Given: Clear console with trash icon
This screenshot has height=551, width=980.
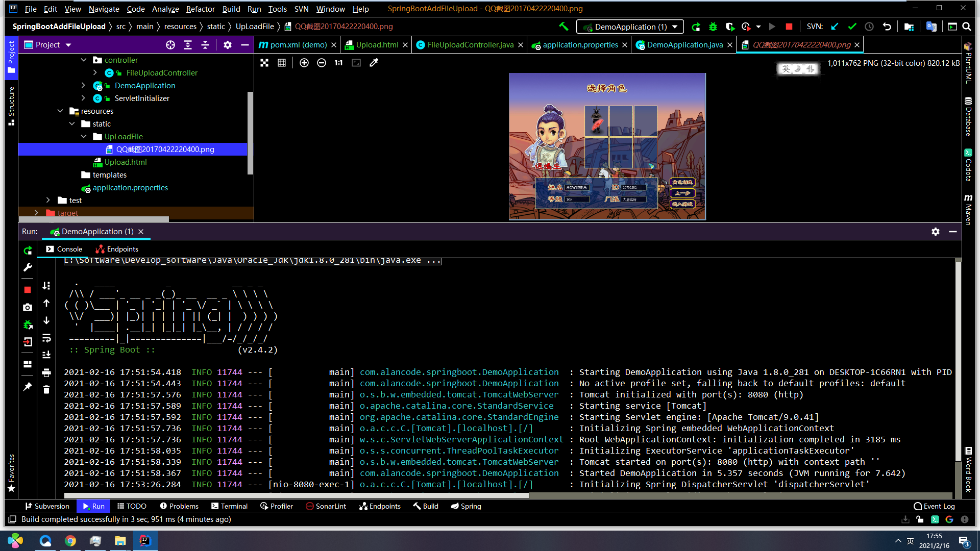Looking at the screenshot, I should (46, 390).
